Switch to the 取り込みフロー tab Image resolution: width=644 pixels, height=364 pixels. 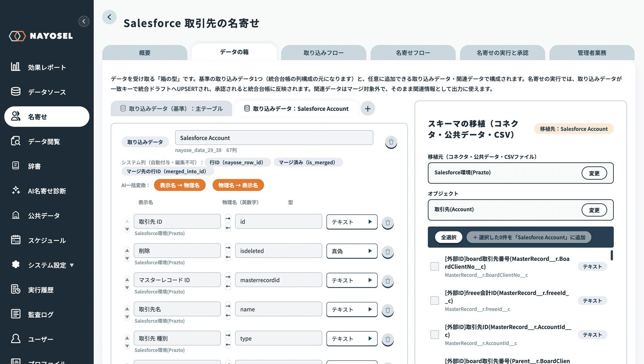[324, 53]
